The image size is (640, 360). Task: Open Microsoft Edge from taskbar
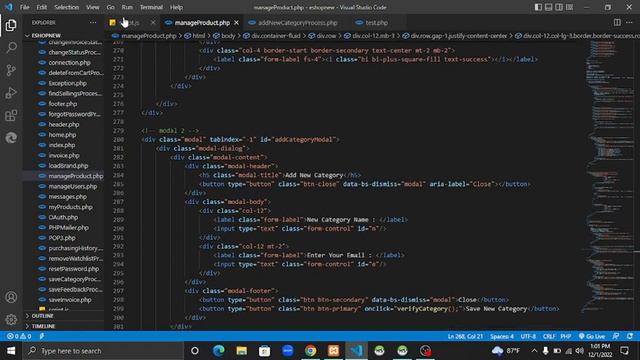tap(219, 351)
